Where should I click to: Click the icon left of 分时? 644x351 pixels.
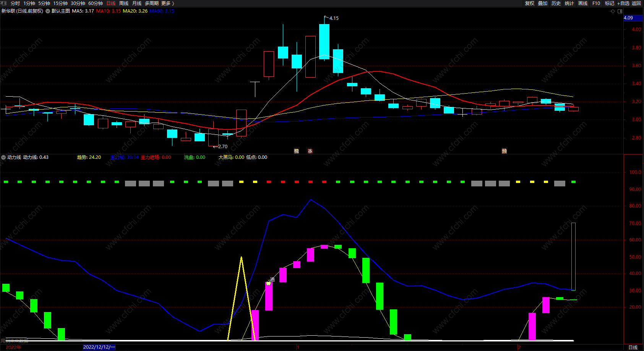click(4, 3)
